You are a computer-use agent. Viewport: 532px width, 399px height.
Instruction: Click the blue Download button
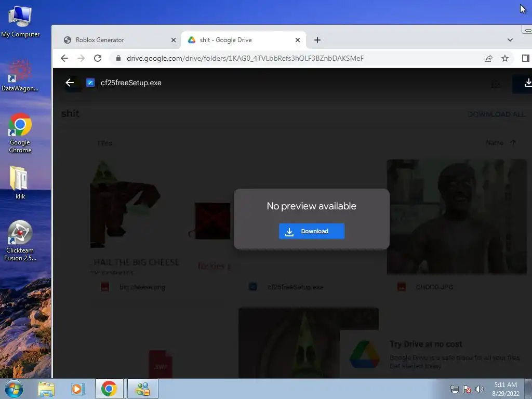coord(312,231)
